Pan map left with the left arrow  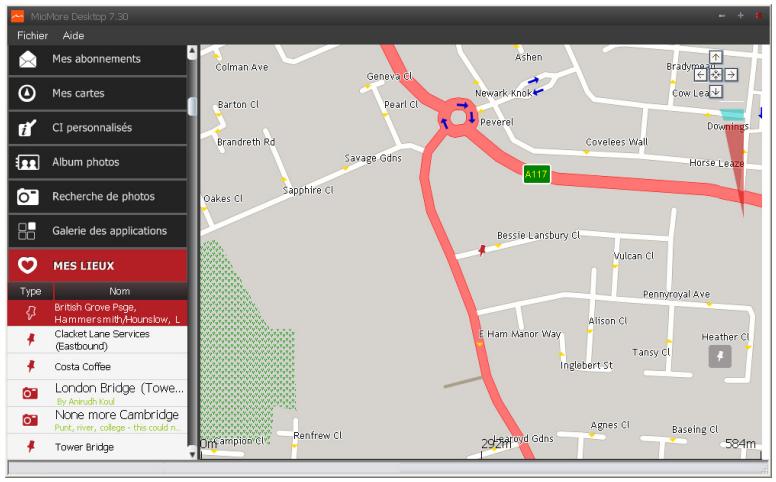[700, 75]
